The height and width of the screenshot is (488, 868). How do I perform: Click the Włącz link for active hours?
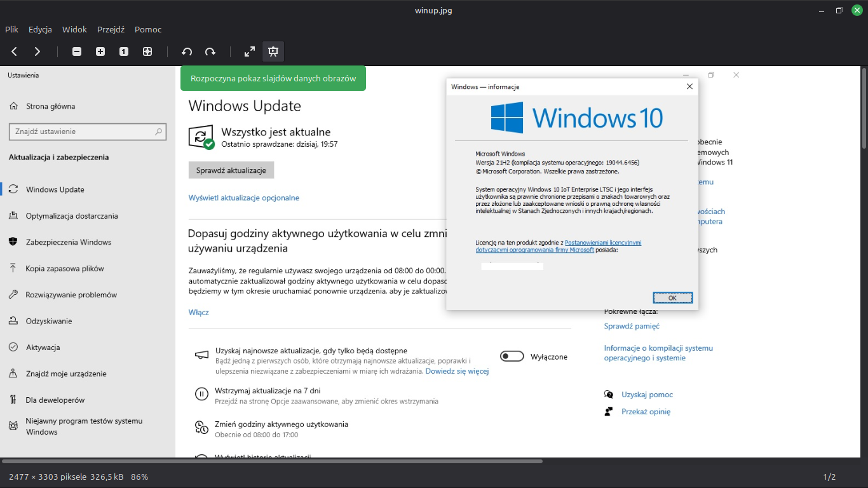[x=199, y=313]
